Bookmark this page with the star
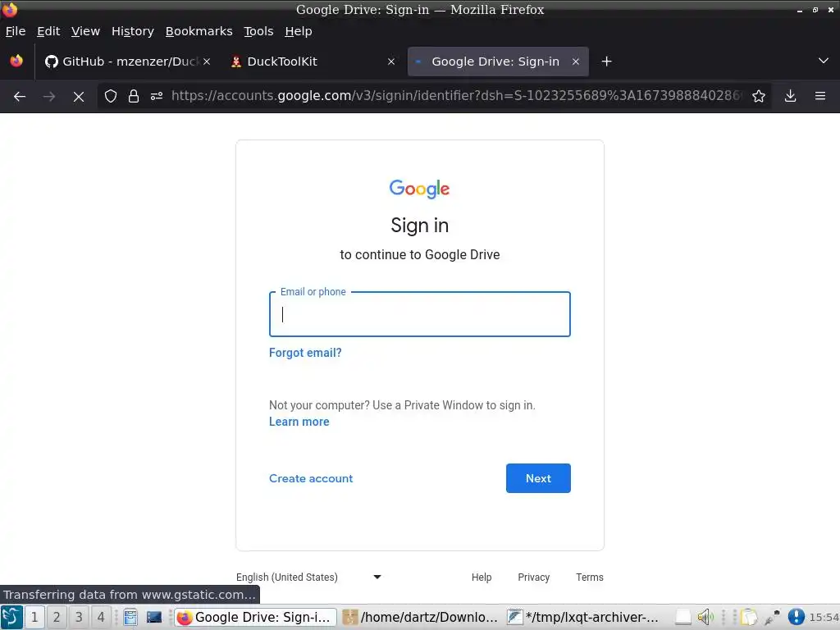 [759, 97]
